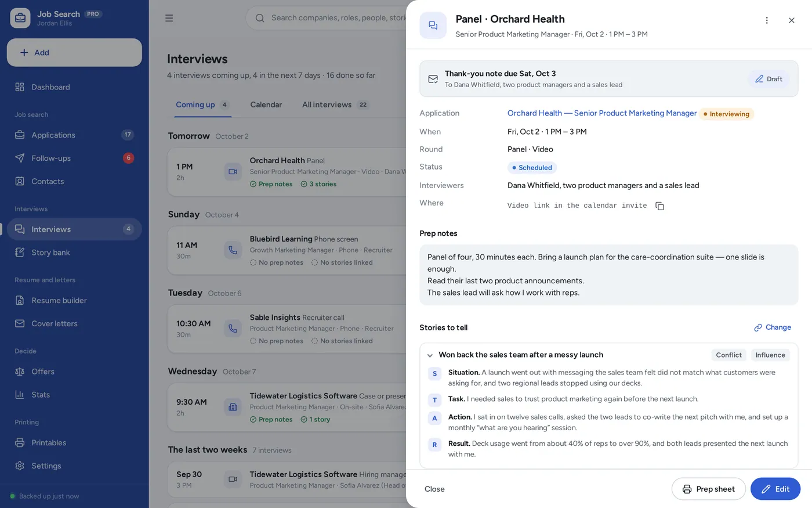Screen dimensions: 812x508
Task: Copy the video link location text
Action: (x=659, y=206)
